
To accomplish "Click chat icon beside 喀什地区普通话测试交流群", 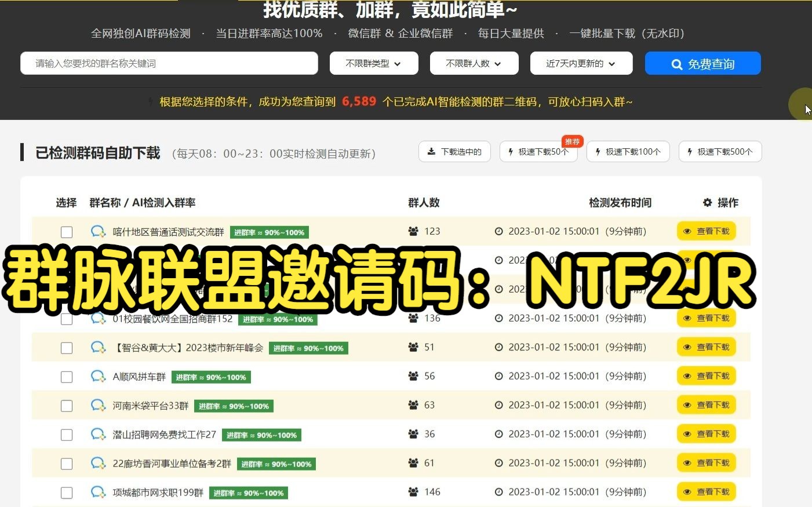I will click(x=98, y=232).
